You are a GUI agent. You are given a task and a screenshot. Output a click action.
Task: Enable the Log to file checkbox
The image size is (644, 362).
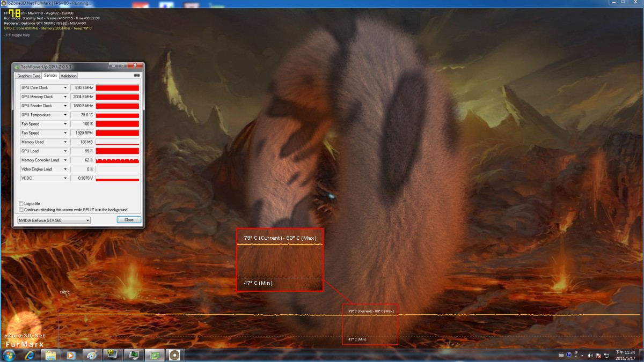pyautogui.click(x=21, y=204)
